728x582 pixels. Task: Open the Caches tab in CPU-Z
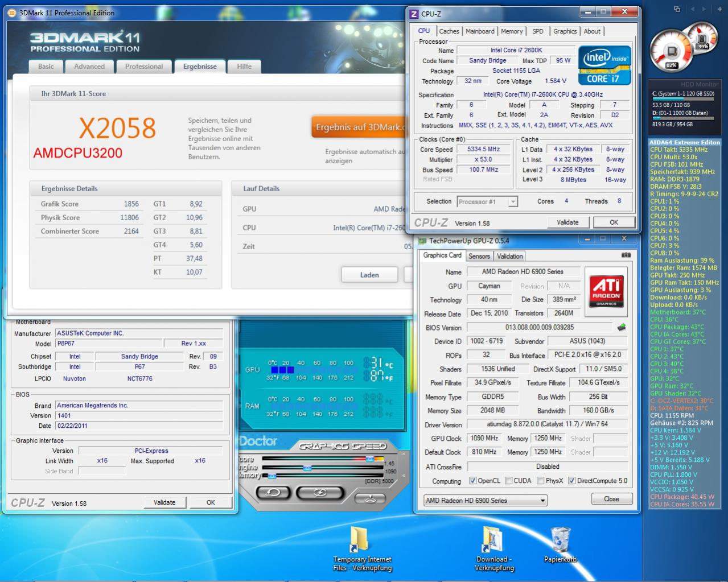[449, 31]
